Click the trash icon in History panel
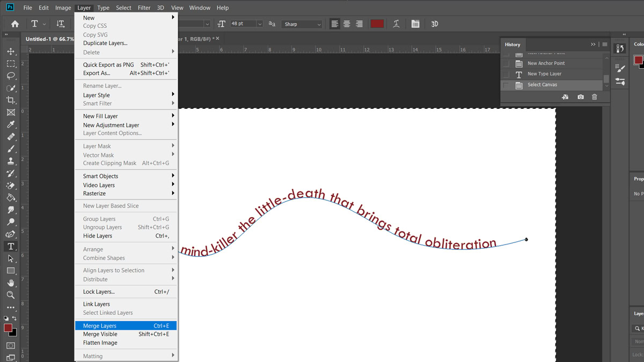The width and height of the screenshot is (644, 362). (x=594, y=97)
